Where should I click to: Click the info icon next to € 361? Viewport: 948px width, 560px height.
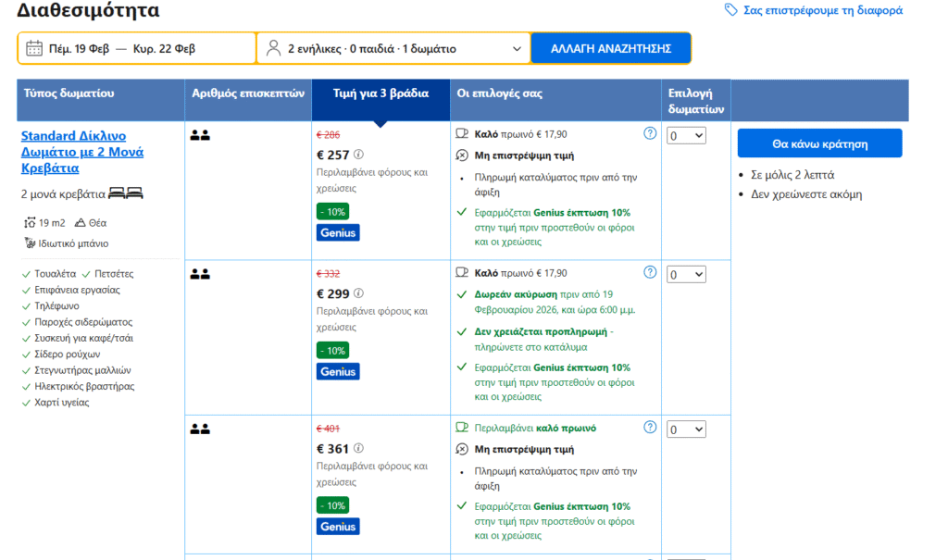pos(359,449)
